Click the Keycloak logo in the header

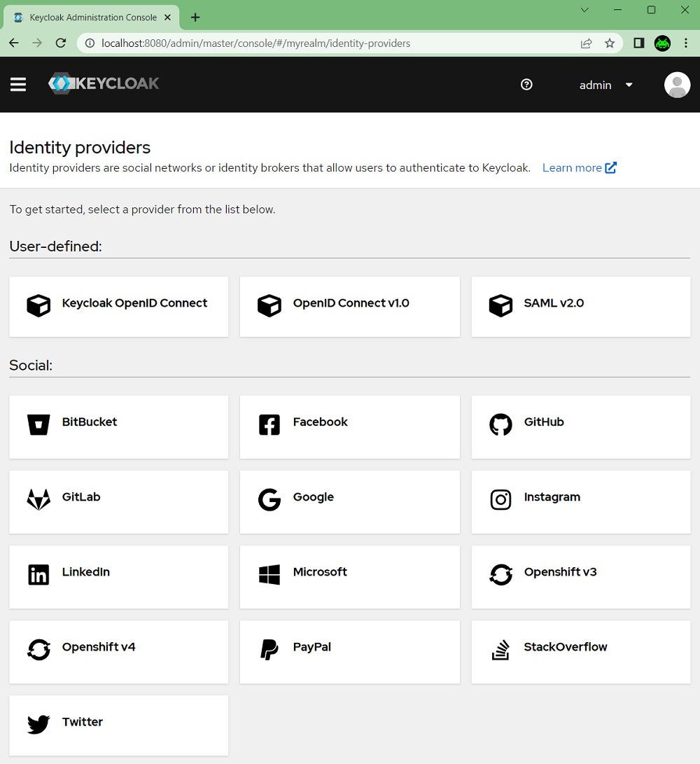click(104, 84)
